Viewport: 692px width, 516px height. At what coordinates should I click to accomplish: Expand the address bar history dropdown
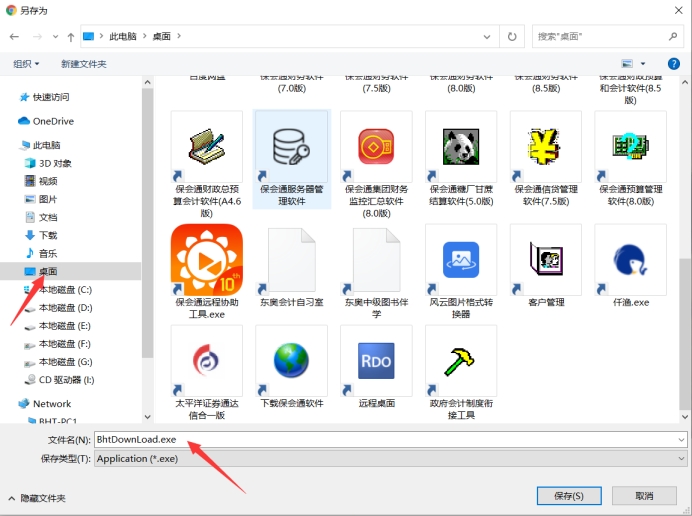[x=487, y=37]
